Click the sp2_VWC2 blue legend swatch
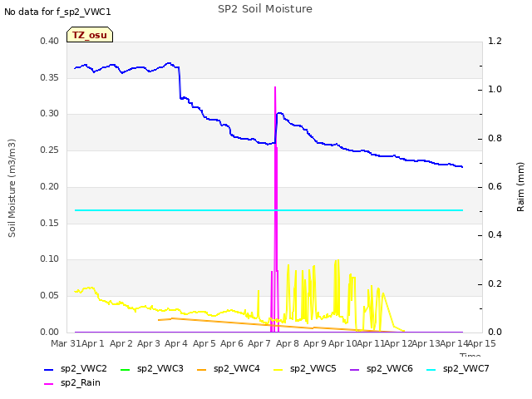 point(49,369)
